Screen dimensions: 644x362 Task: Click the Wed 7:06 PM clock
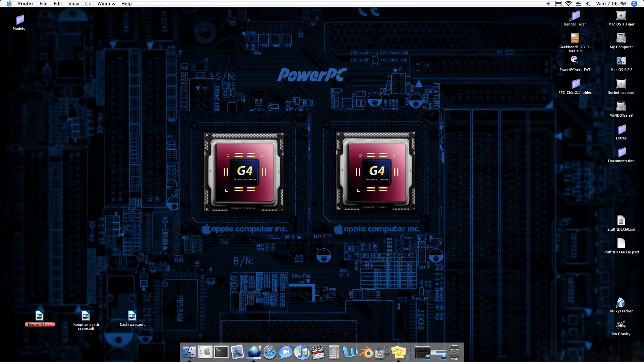pyautogui.click(x=611, y=4)
